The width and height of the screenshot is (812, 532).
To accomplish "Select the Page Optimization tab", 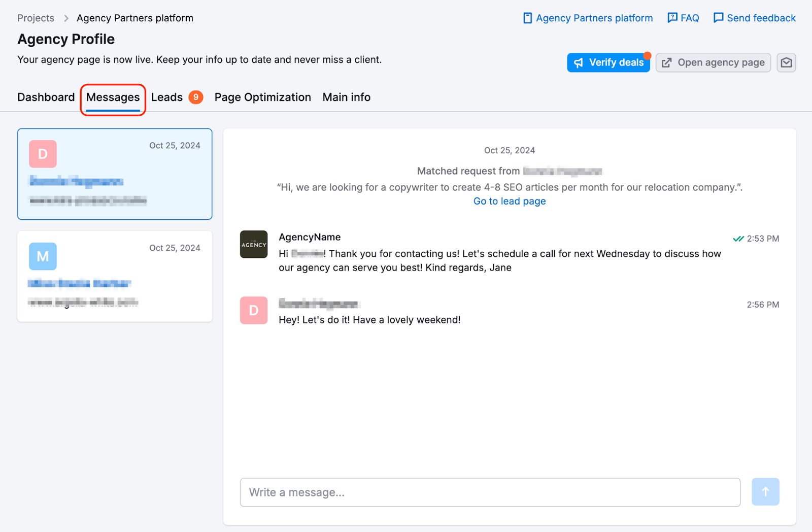I will coord(262,97).
